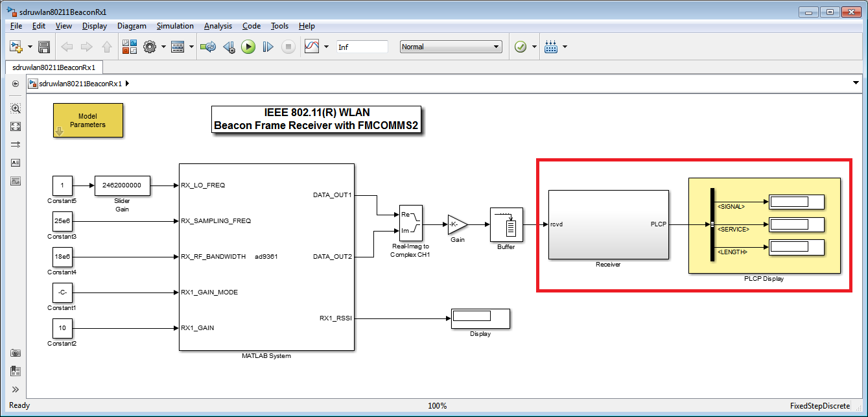Click the Update Diagram icon
The height and width of the screenshot is (417, 868).
pyautogui.click(x=207, y=47)
